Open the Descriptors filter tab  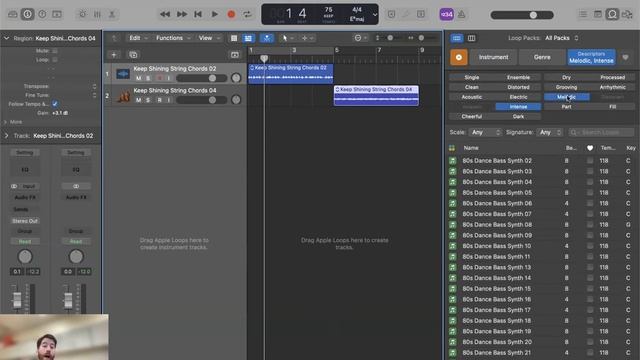click(x=591, y=57)
